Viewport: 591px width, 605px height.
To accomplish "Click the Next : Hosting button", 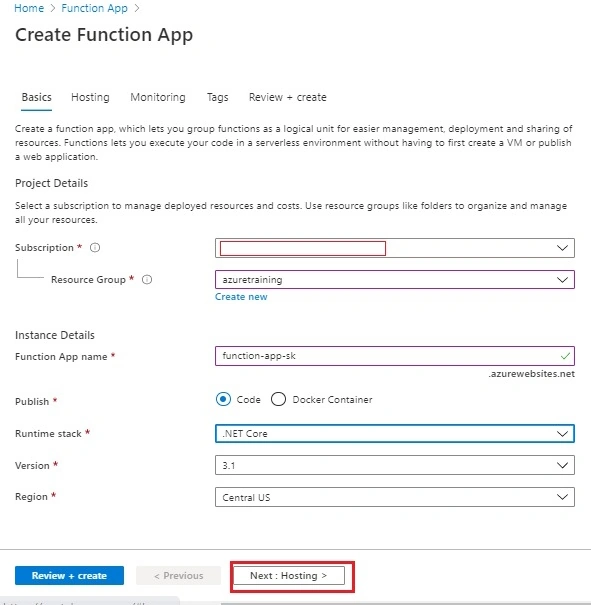I will click(289, 576).
